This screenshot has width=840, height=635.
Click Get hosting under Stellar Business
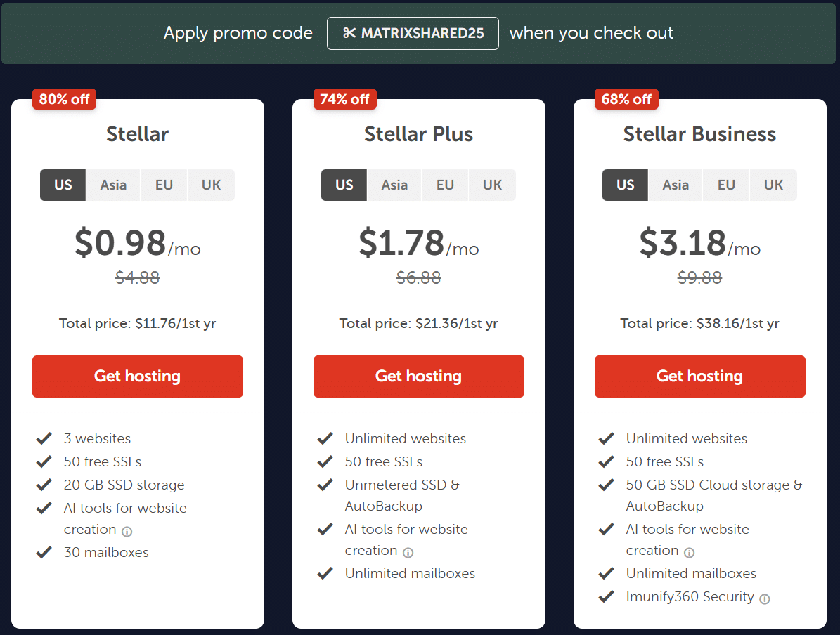pos(699,377)
